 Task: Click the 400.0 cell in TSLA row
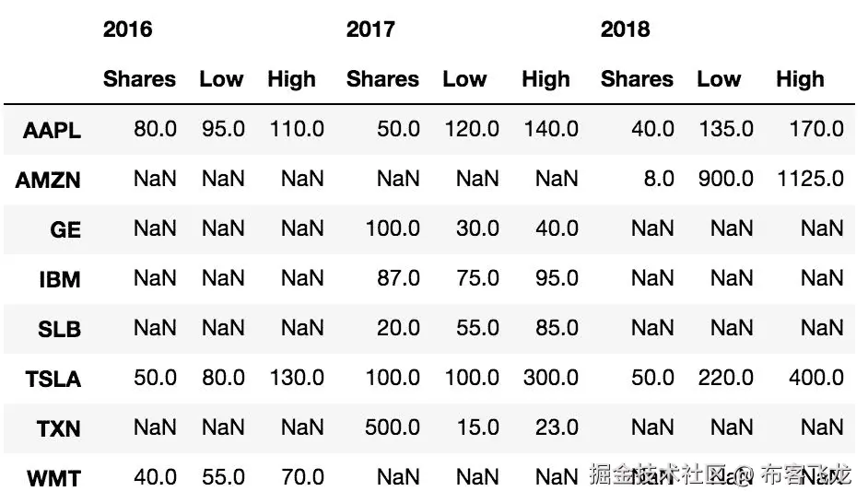815,377
